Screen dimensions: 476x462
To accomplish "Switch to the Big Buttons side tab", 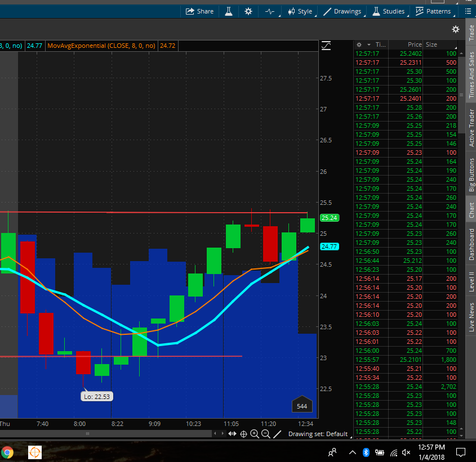I will (471, 174).
